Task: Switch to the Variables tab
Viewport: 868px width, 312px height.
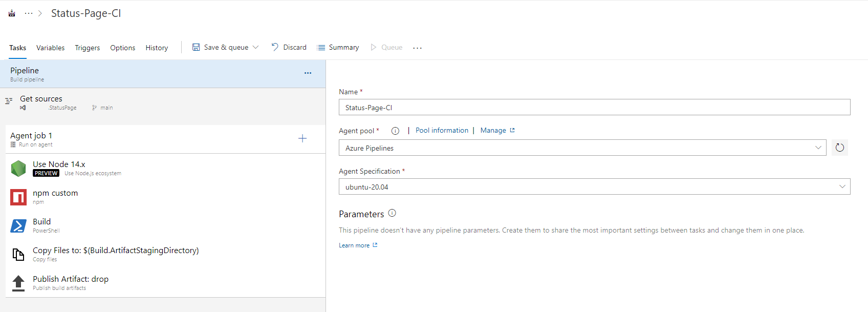Action: [50, 48]
